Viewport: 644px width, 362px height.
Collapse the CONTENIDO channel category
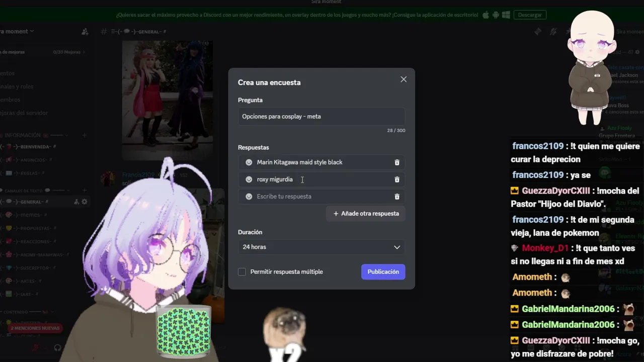pyautogui.click(x=28, y=311)
